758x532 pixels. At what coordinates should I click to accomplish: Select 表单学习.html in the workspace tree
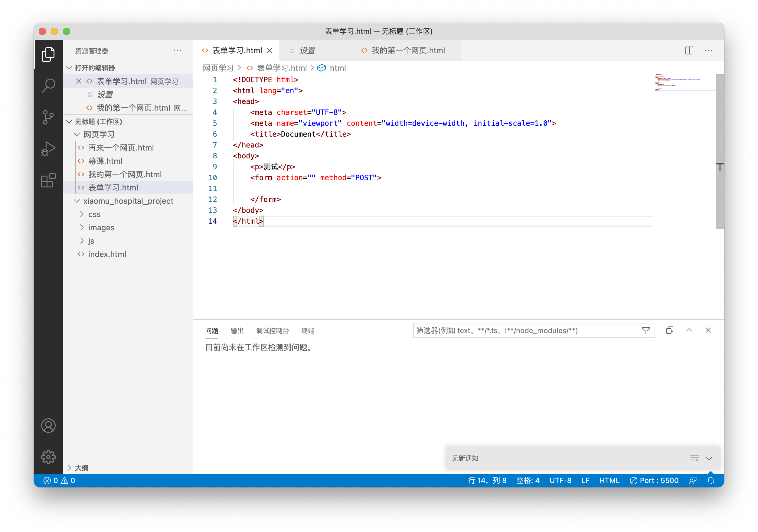coord(128,188)
